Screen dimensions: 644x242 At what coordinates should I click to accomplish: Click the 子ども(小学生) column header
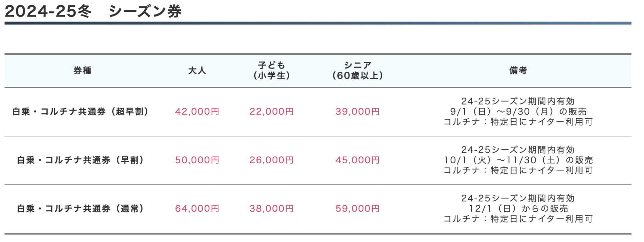tap(272, 71)
